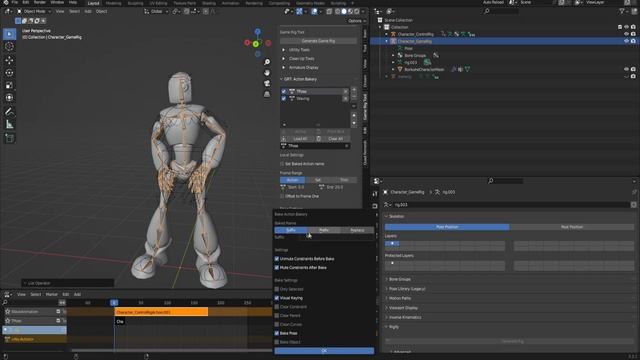Click the Generate Game Rig button

(318, 41)
